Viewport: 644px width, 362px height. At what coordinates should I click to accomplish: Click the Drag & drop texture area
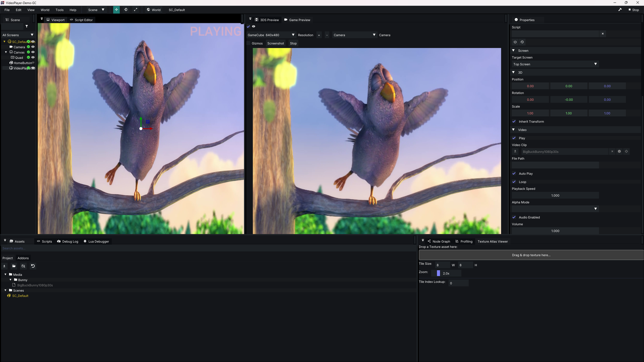[531, 255]
